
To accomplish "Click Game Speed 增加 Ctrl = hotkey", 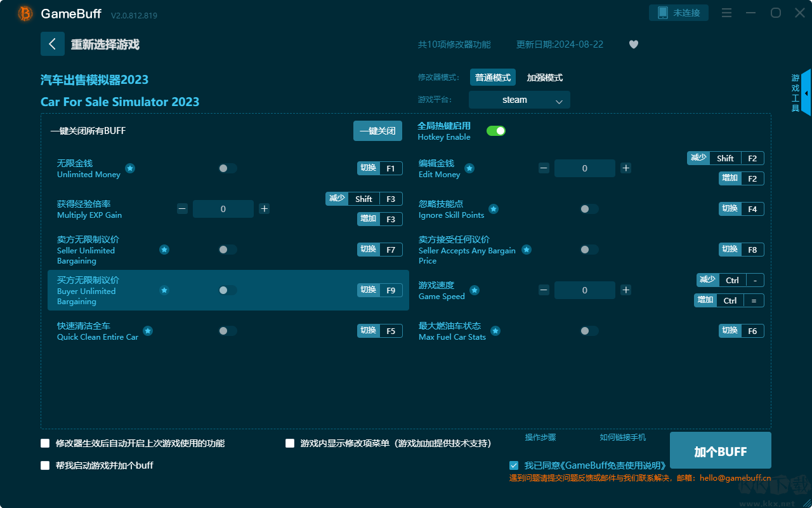I will 729,300.
